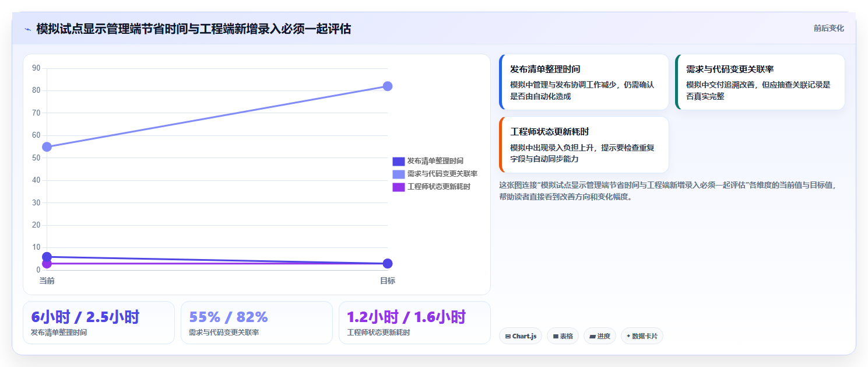Click the main title 模拟试点显示管理端节省时间

click(194, 29)
